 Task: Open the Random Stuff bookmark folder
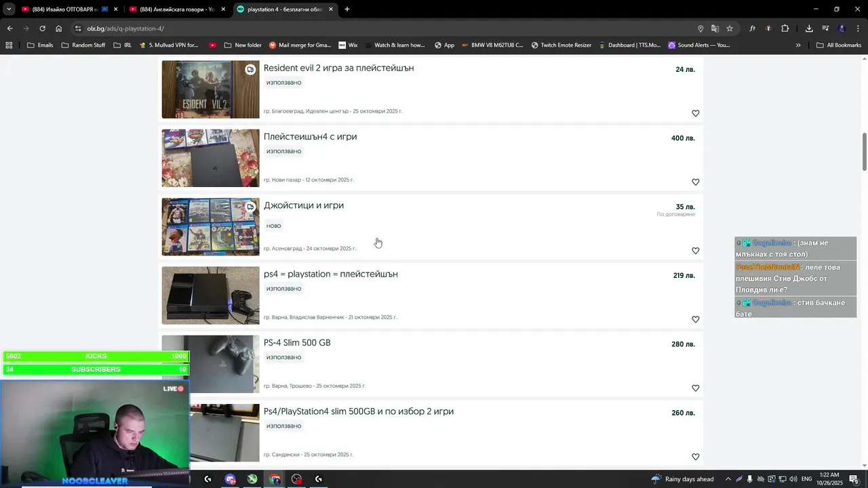83,45
